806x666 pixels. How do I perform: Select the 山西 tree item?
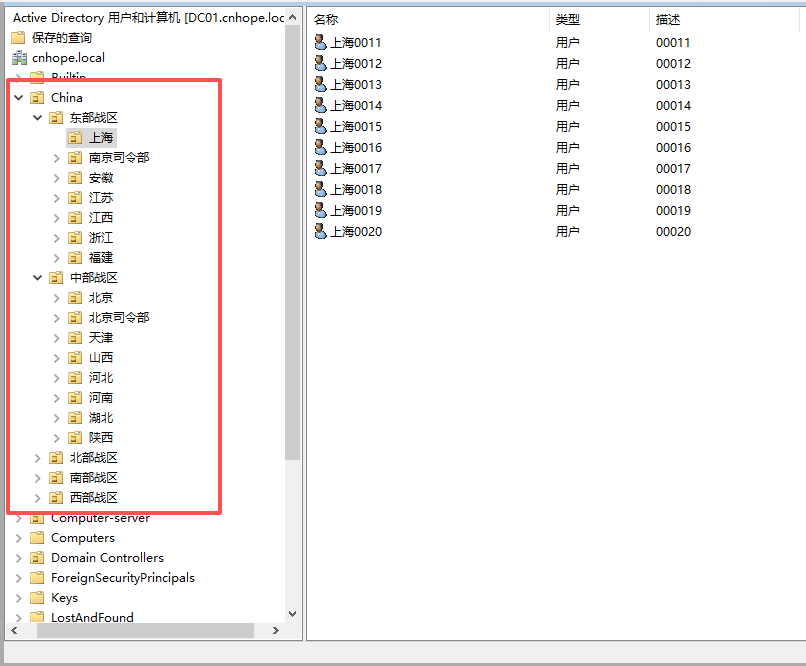(x=101, y=358)
